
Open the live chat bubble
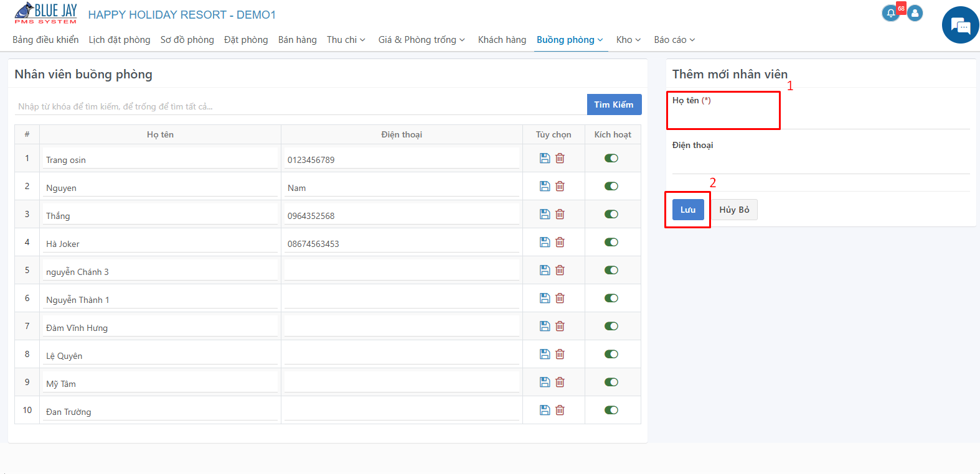[961, 25]
